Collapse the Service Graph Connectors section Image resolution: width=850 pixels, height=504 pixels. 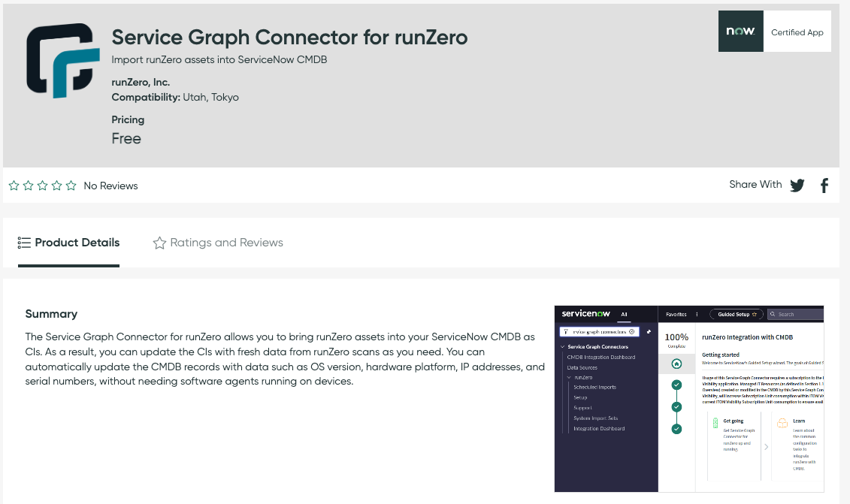tap(561, 345)
